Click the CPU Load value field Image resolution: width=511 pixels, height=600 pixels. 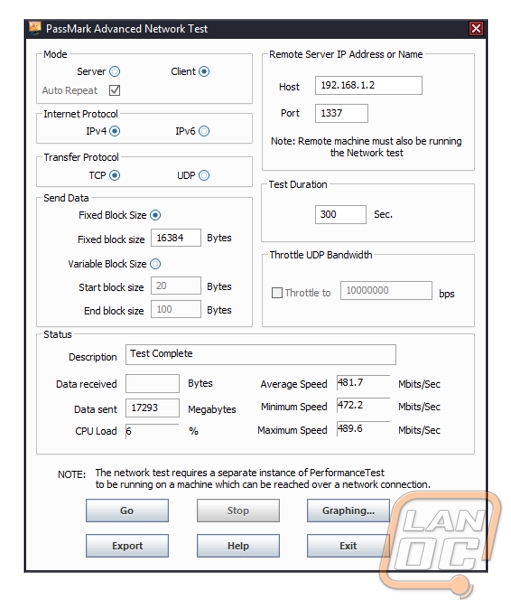(152, 431)
